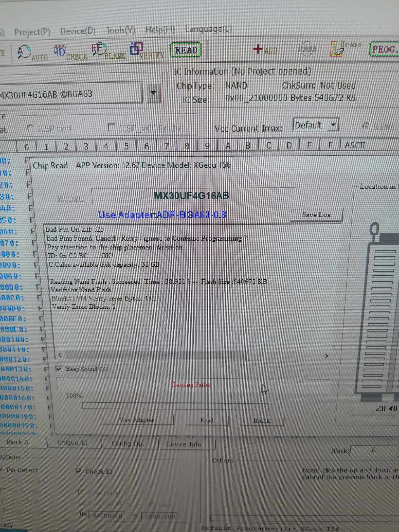Click the Save Log button
399x532 pixels.
(316, 215)
